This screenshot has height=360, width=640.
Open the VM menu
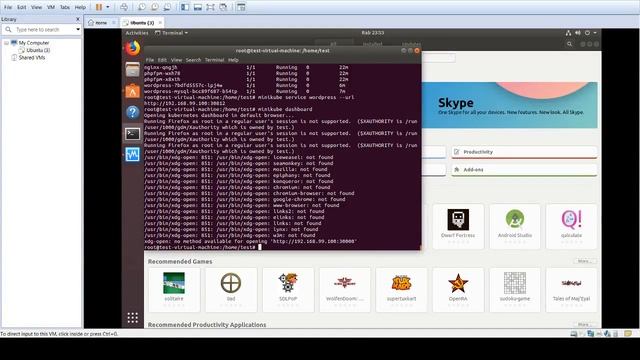[51, 7]
